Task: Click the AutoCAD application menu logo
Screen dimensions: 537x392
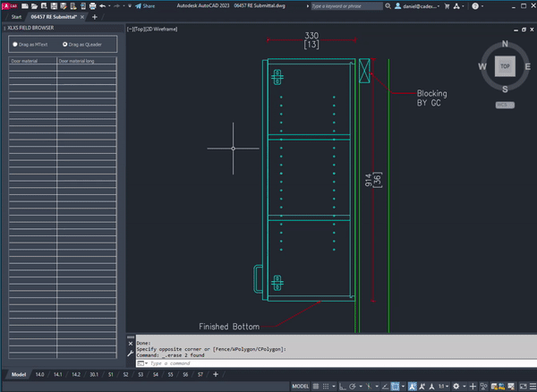Action: click(x=10, y=5)
